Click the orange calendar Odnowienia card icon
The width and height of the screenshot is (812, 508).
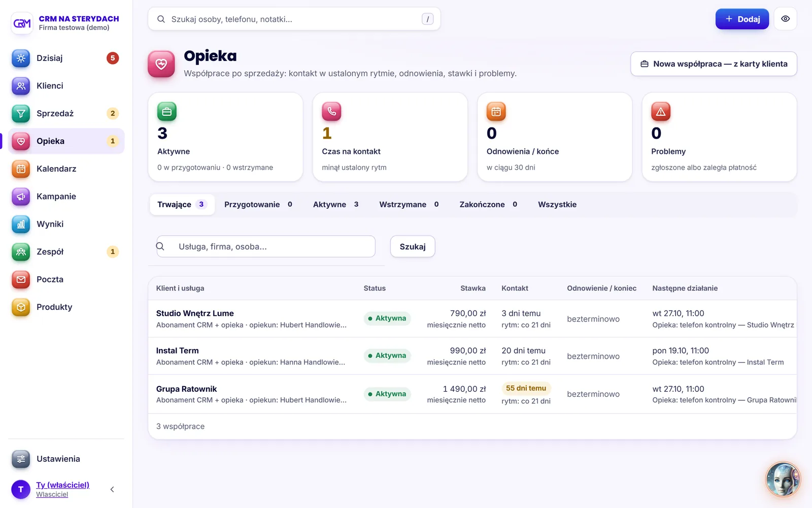[496, 111]
